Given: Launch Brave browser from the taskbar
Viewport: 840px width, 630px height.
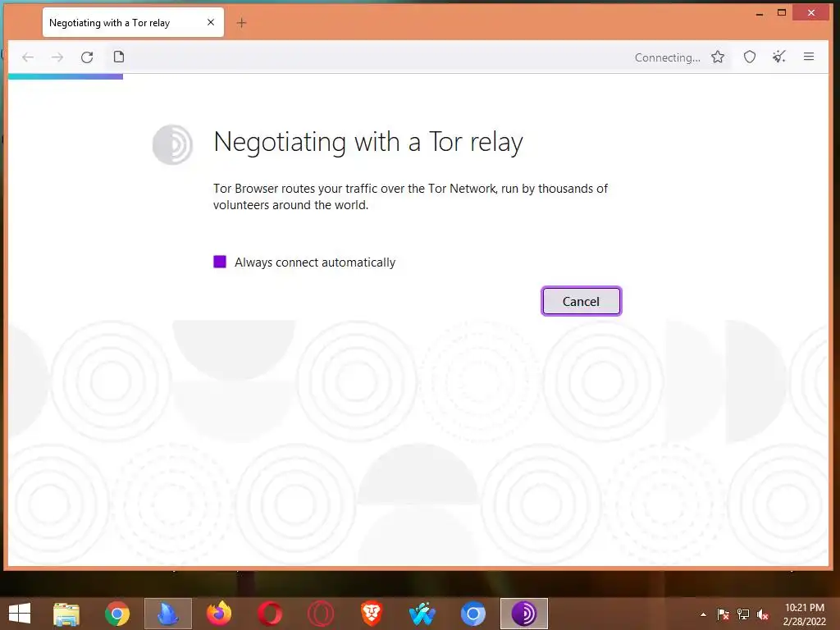Looking at the screenshot, I should click(x=372, y=614).
